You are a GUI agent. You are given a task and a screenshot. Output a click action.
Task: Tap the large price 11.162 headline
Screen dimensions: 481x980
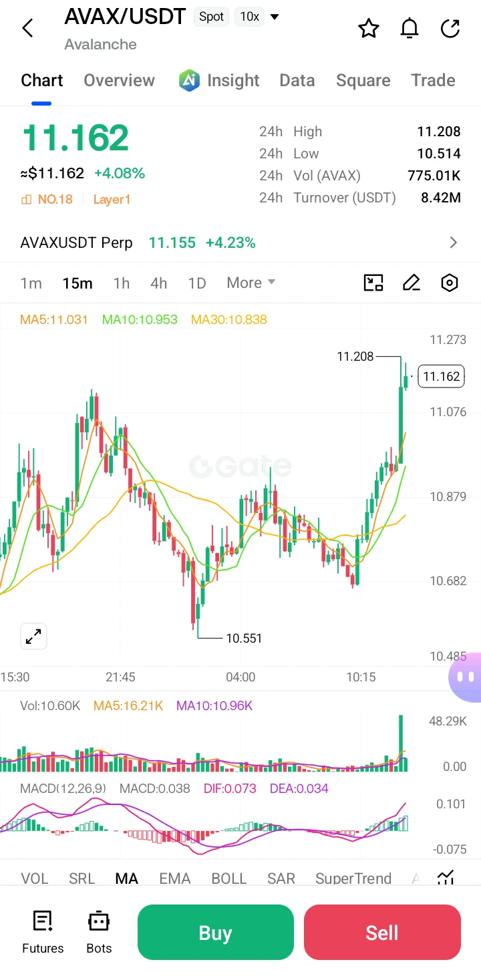[75, 138]
